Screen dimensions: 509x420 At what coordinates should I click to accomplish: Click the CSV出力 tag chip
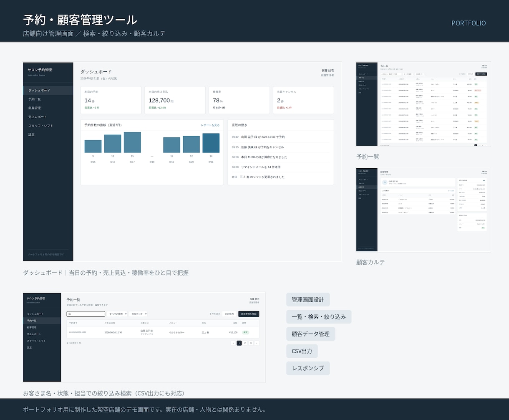pyautogui.click(x=302, y=351)
